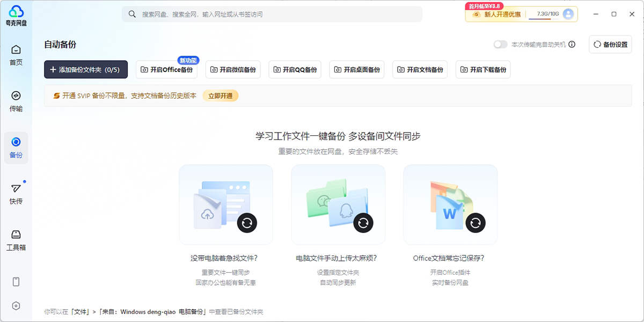This screenshot has height=322, width=644.
Task: Click 开启QQ备份 button
Action: point(295,69)
